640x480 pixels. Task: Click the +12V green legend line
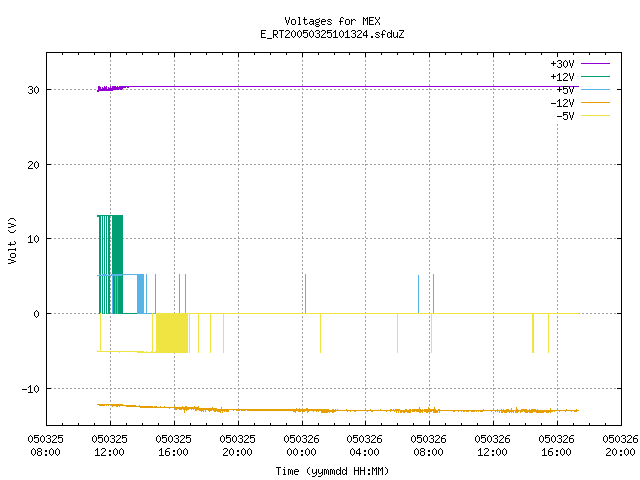[595, 76]
